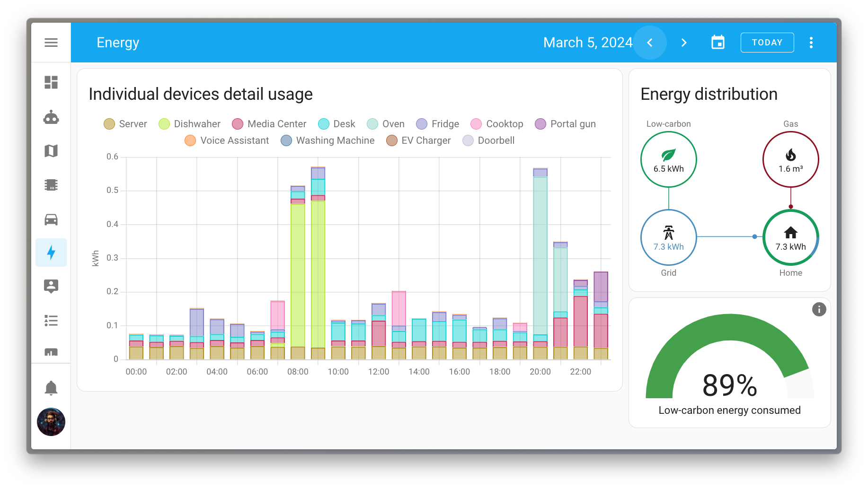
Task: Click the info icon on the low-carbon gauge
Action: click(819, 309)
